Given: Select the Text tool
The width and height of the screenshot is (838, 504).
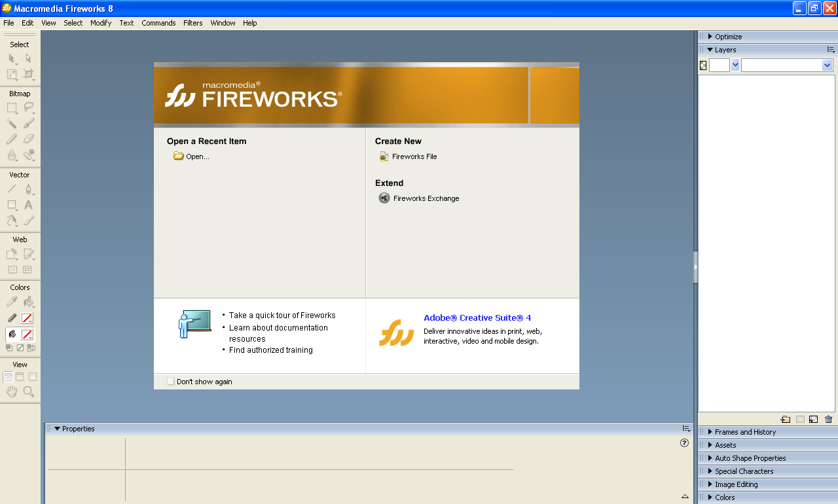Looking at the screenshot, I should pos(28,205).
